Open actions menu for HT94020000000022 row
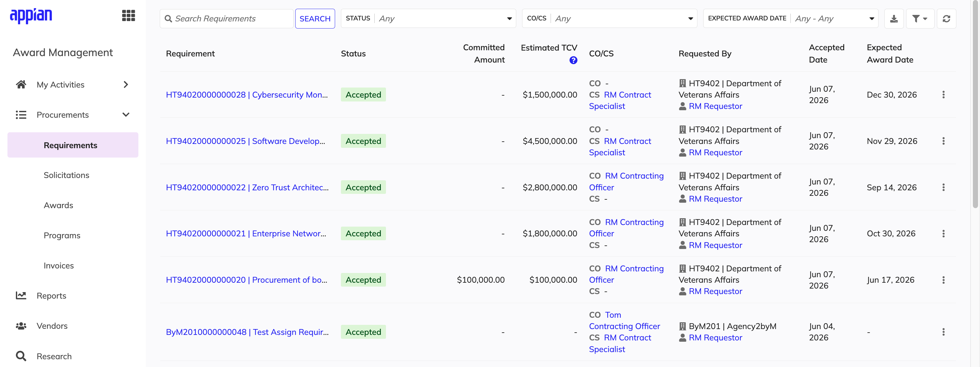Screen dimensions: 980x367 tap(943, 187)
